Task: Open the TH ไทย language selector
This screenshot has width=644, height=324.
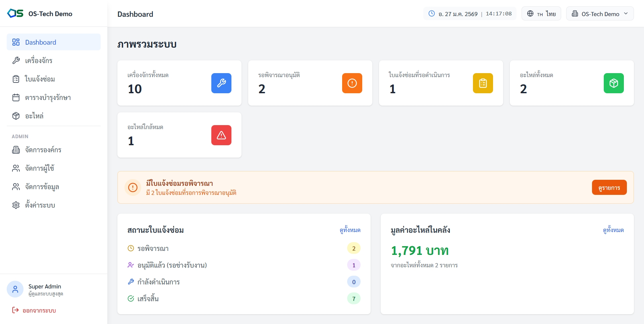Action: pos(541,14)
